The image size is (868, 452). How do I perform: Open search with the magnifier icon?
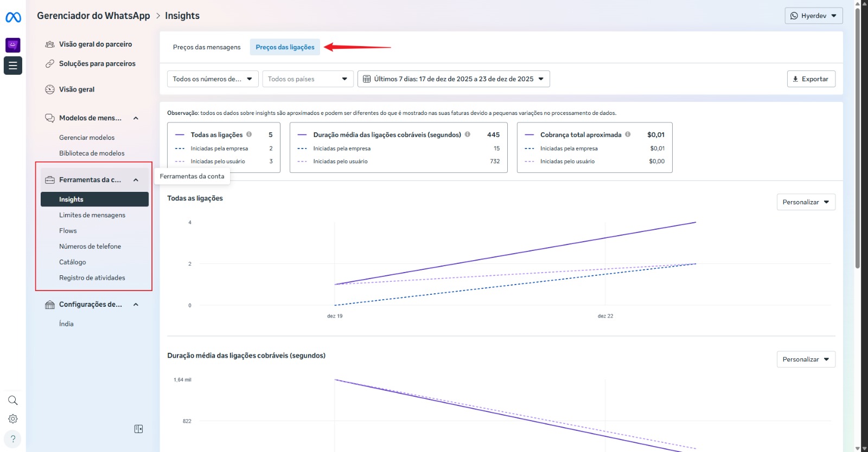(x=13, y=401)
